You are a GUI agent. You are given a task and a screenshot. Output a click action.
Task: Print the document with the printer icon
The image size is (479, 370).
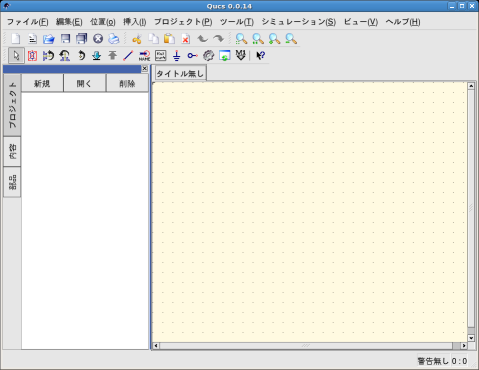114,39
